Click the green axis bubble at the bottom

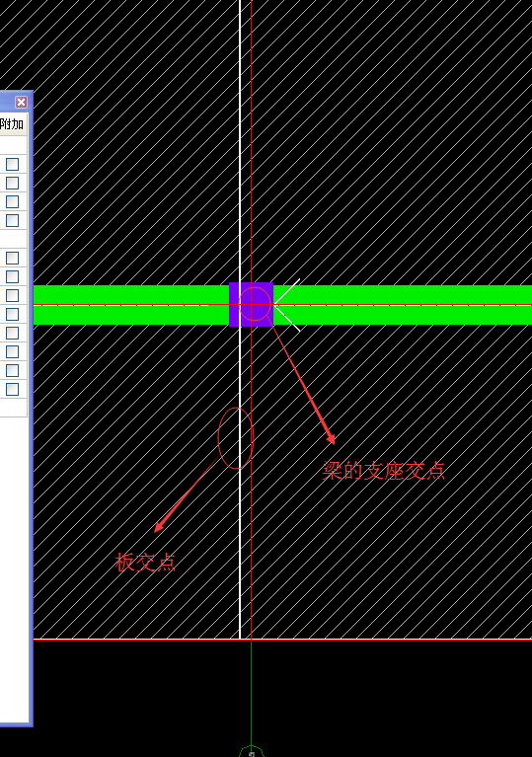(252, 752)
